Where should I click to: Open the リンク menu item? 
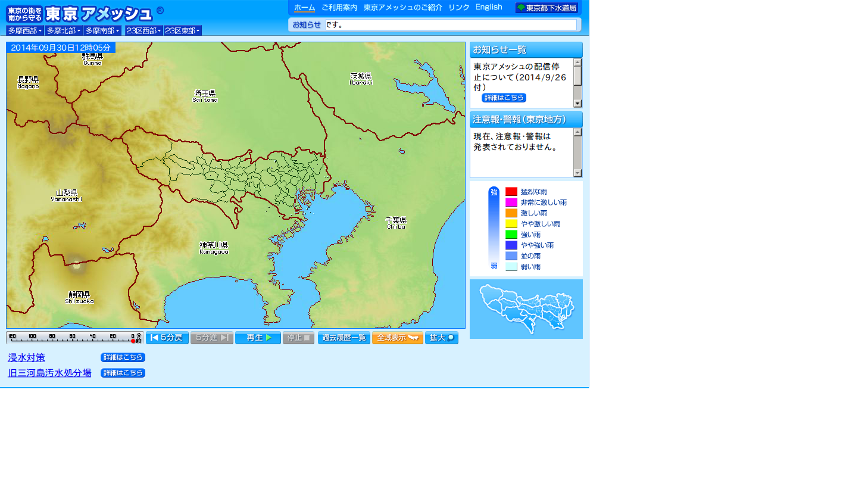[459, 8]
